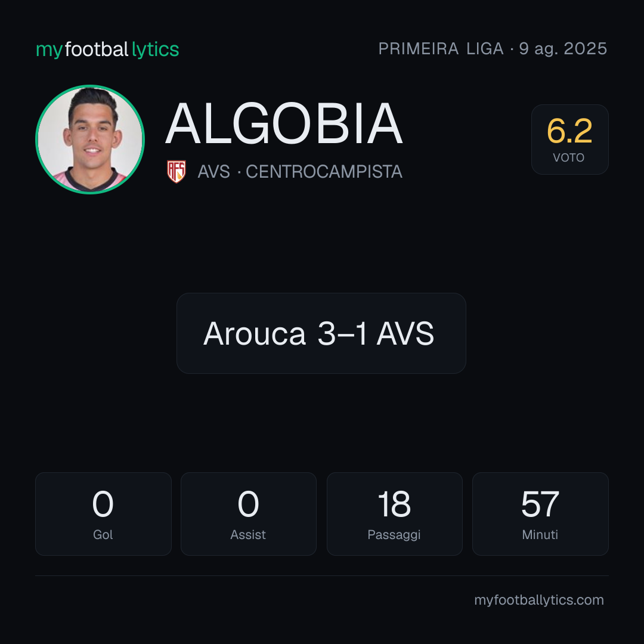Click the ALGOBIA player name heading

(x=284, y=123)
